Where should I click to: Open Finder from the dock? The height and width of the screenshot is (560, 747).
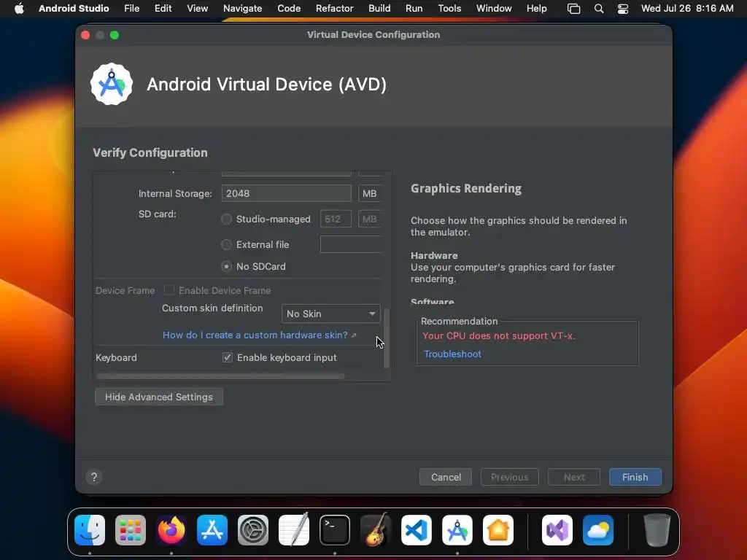click(90, 530)
